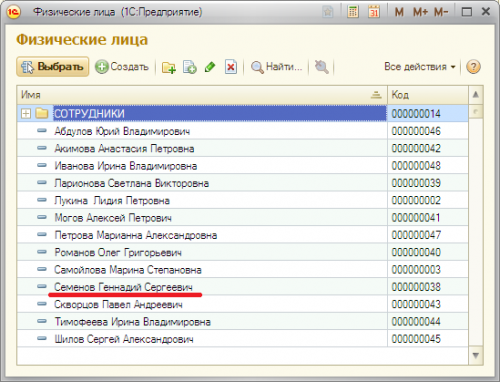
Task: Click the Создать button
Action: pyautogui.click(x=122, y=67)
